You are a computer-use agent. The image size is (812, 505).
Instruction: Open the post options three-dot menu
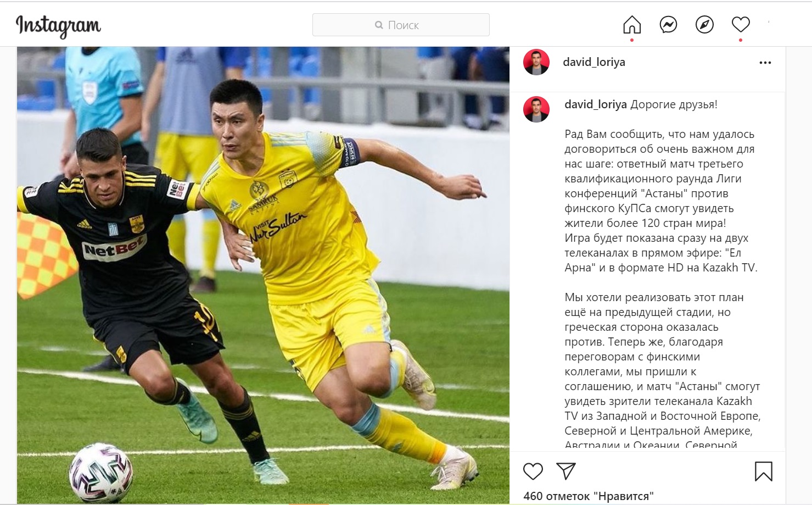coord(765,63)
